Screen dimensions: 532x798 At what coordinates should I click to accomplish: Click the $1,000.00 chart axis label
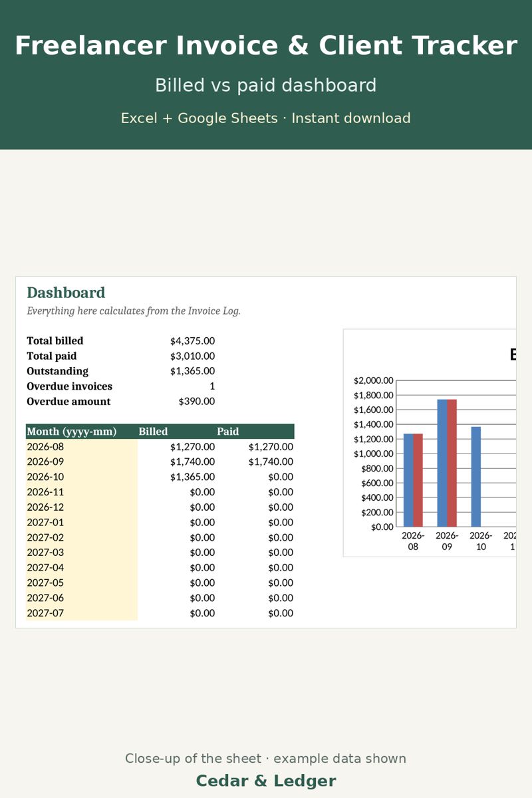pyautogui.click(x=374, y=454)
